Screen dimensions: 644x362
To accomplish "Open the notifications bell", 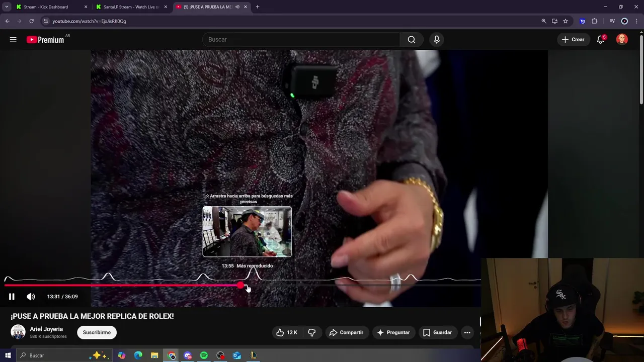I will click(x=600, y=40).
